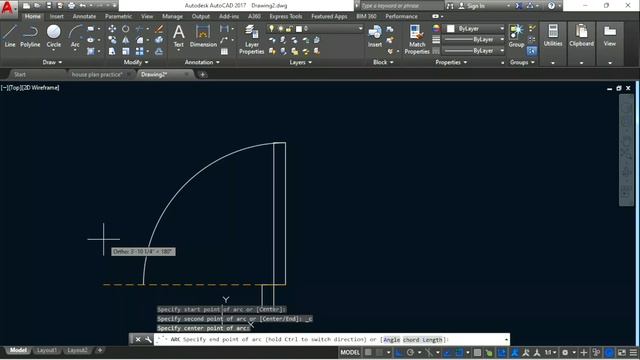Switch to Layout1 tab
Viewport: 640px width, 360px height.
(47, 350)
